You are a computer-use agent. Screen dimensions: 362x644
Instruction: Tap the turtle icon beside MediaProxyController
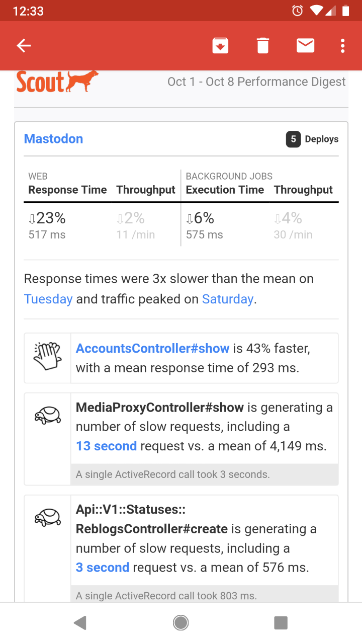coord(47,416)
